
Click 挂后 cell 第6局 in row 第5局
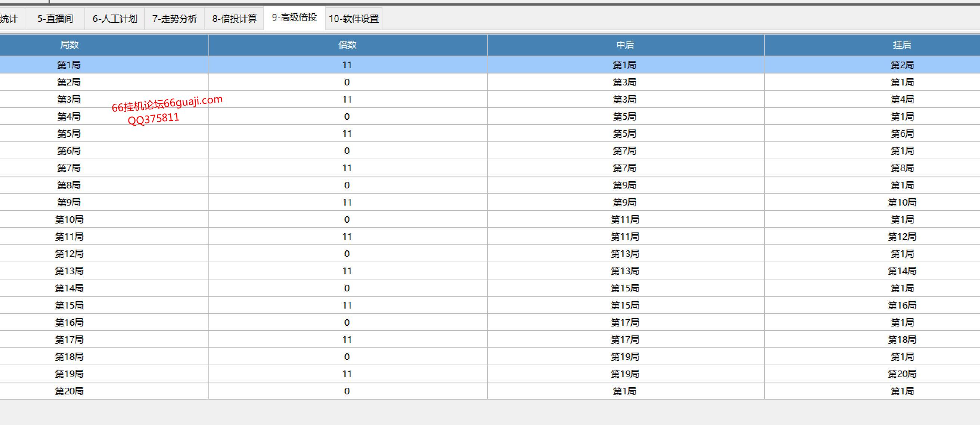click(x=872, y=134)
